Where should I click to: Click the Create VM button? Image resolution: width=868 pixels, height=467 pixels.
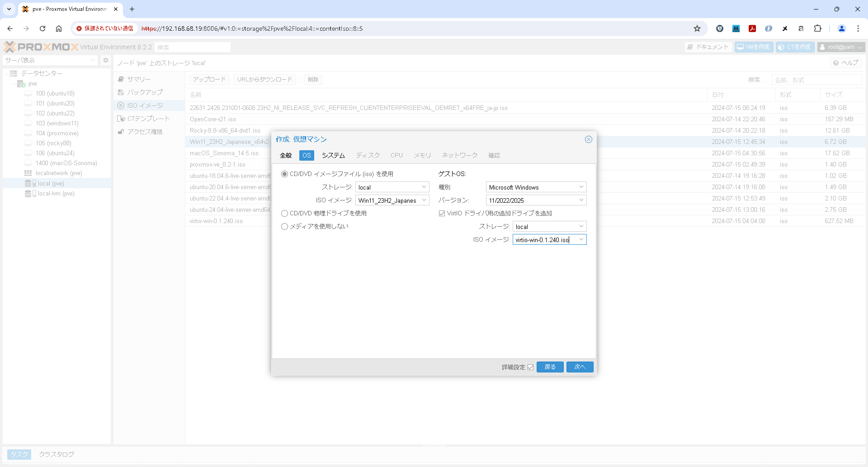(754, 47)
